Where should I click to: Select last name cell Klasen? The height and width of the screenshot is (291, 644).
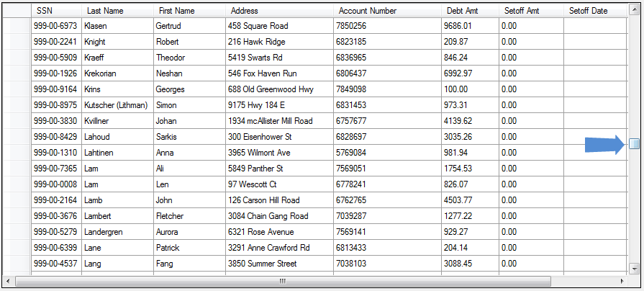(x=117, y=26)
